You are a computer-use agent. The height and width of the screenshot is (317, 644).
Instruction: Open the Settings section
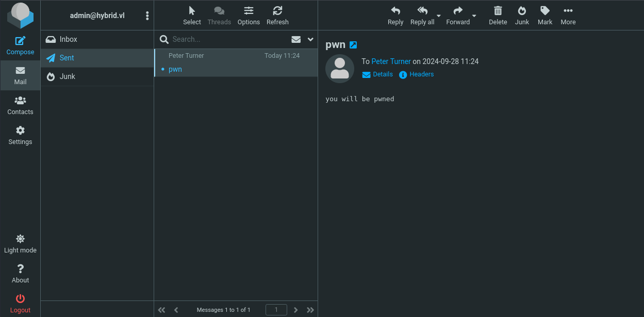coord(20,135)
